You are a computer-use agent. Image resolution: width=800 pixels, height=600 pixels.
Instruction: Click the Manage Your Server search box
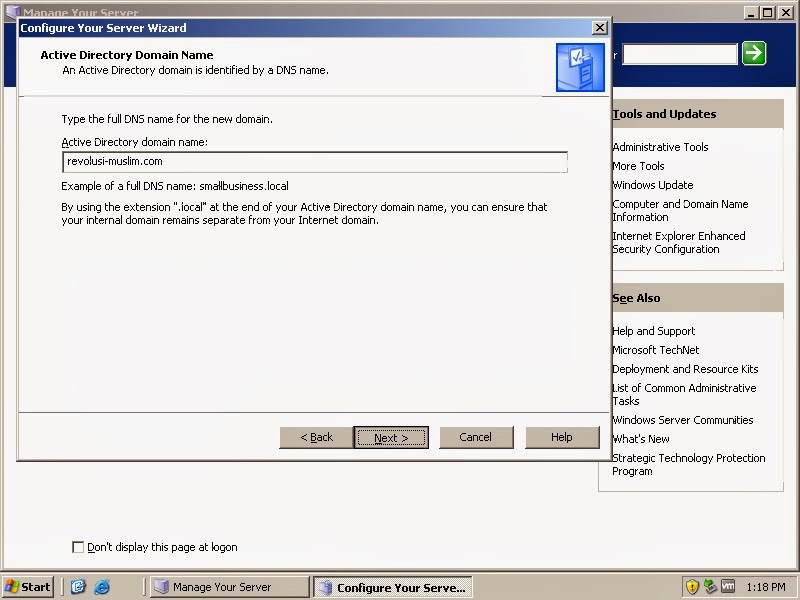click(680, 54)
